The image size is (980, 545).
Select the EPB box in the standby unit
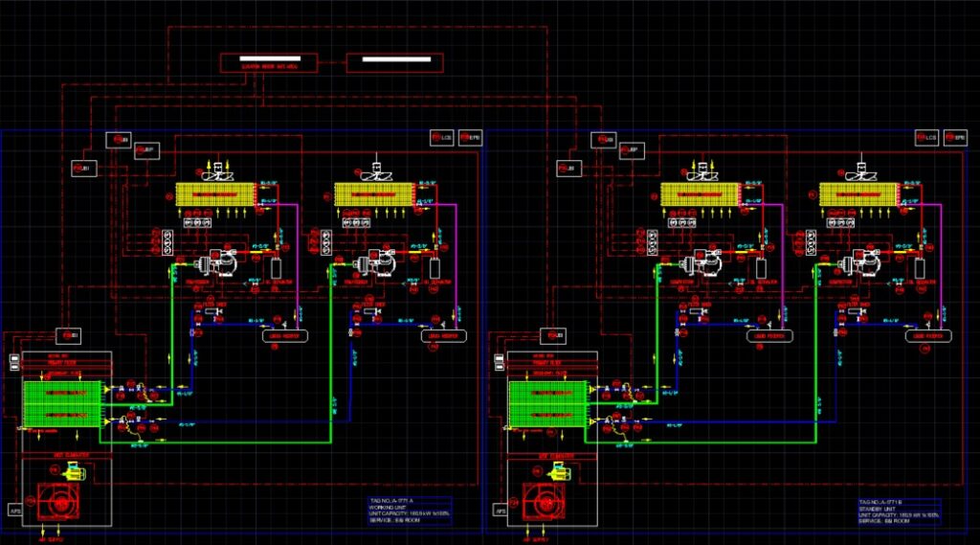(x=956, y=138)
